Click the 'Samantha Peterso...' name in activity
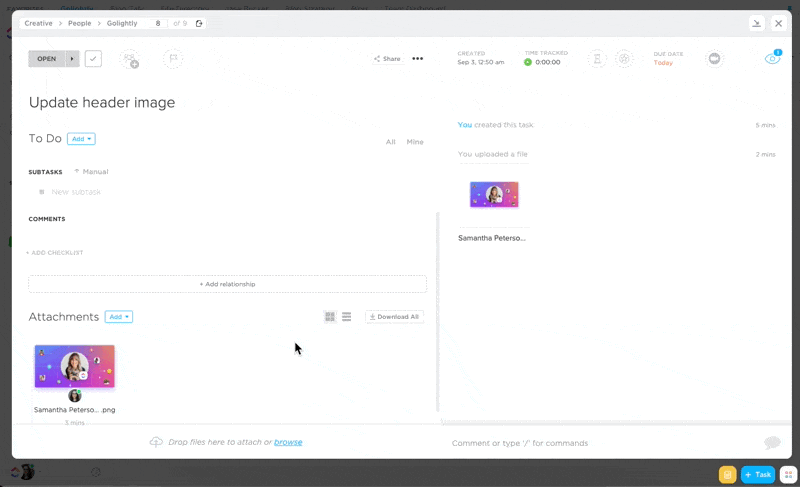Screen dimensions: 800x487 492,238
